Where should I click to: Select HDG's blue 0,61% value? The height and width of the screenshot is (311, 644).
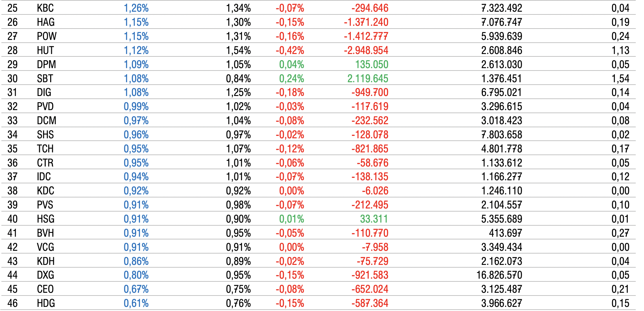coord(136,303)
